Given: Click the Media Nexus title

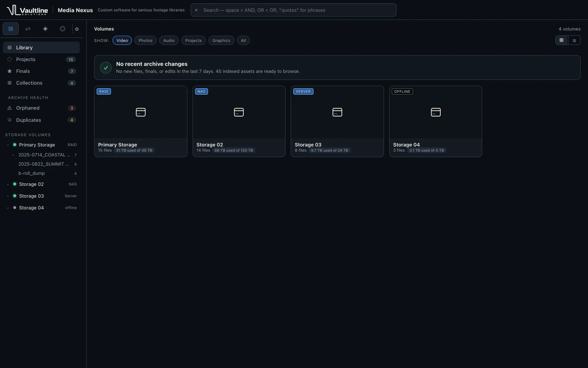Looking at the screenshot, I should 75,10.
